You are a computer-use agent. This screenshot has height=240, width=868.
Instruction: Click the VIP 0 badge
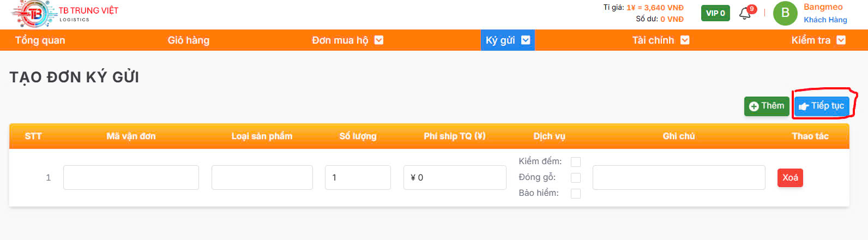pos(715,13)
